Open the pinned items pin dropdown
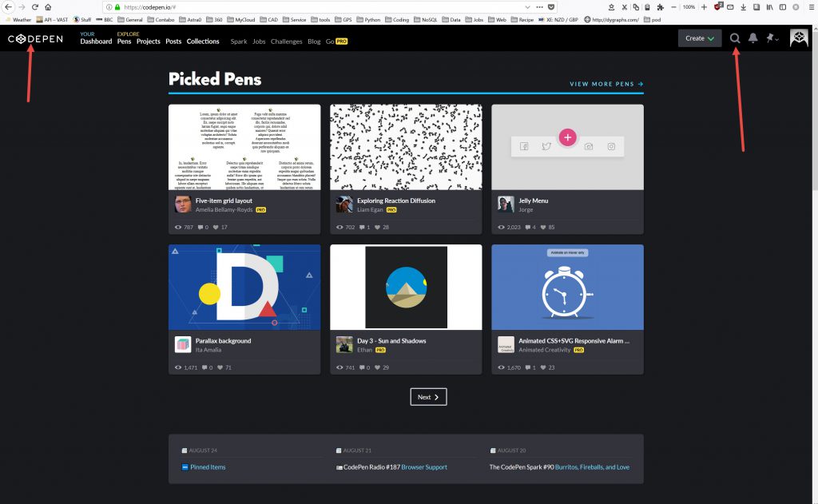 point(772,38)
